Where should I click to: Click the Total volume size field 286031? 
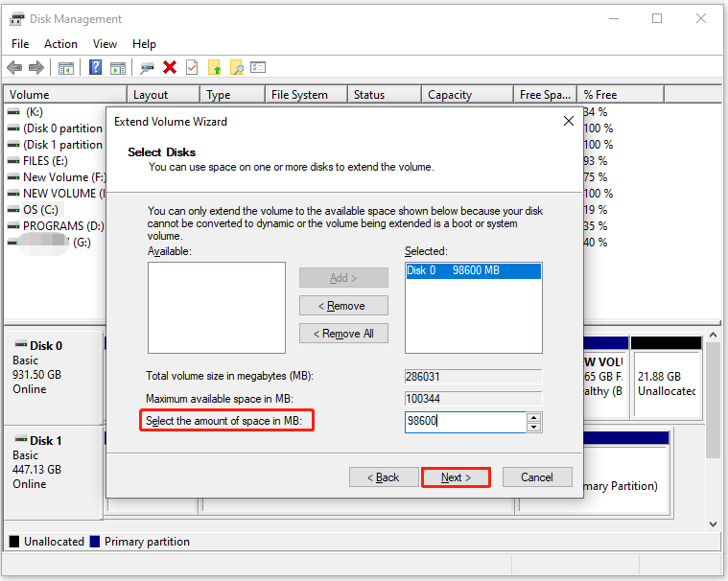tap(473, 377)
